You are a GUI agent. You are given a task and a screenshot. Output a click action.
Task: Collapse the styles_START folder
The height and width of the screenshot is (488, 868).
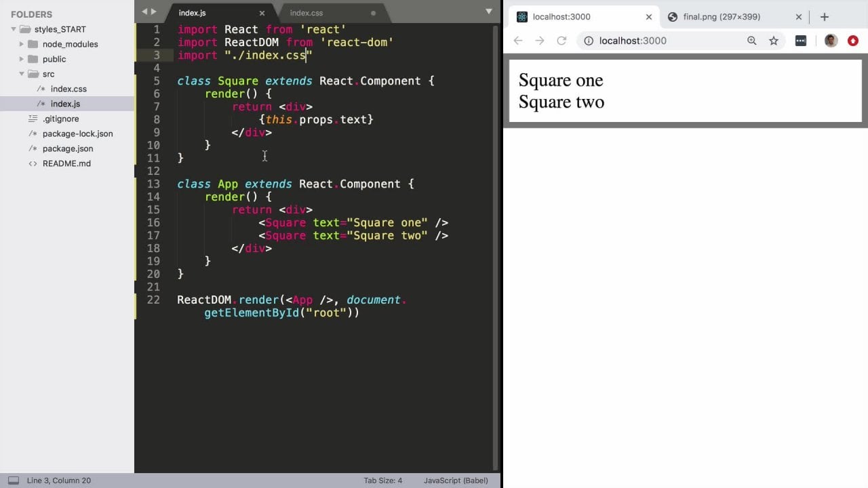tap(14, 29)
